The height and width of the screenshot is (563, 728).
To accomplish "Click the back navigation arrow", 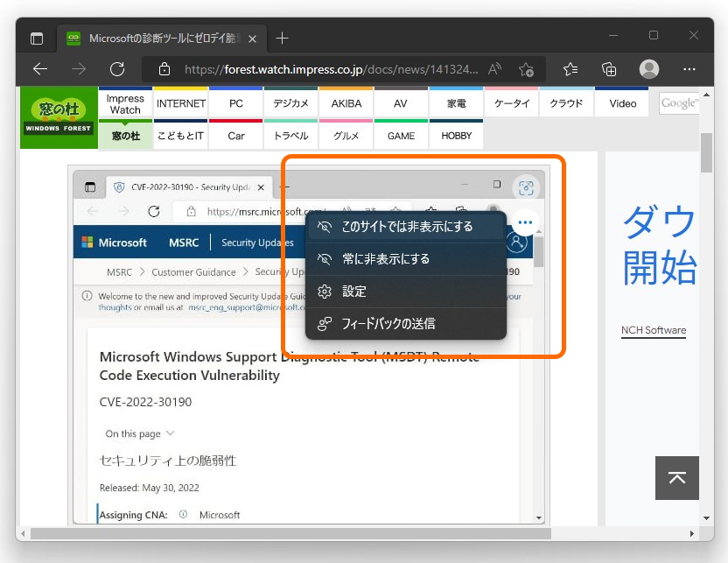I will tap(40, 69).
